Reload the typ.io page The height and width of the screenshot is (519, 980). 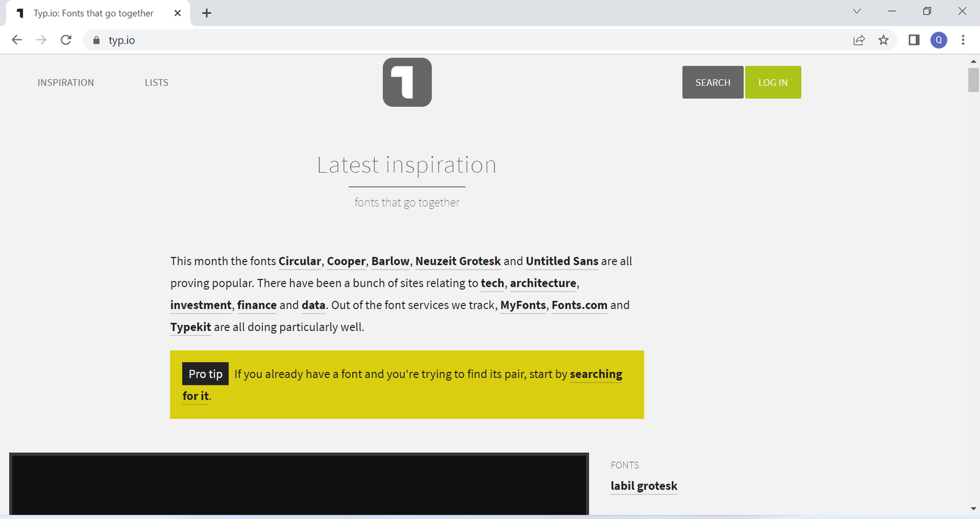tap(66, 40)
